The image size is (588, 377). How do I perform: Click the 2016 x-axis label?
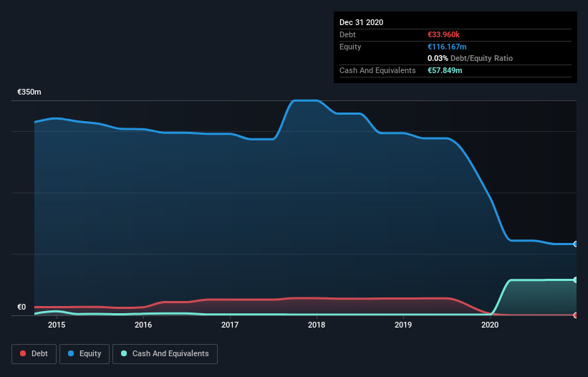[x=143, y=325]
